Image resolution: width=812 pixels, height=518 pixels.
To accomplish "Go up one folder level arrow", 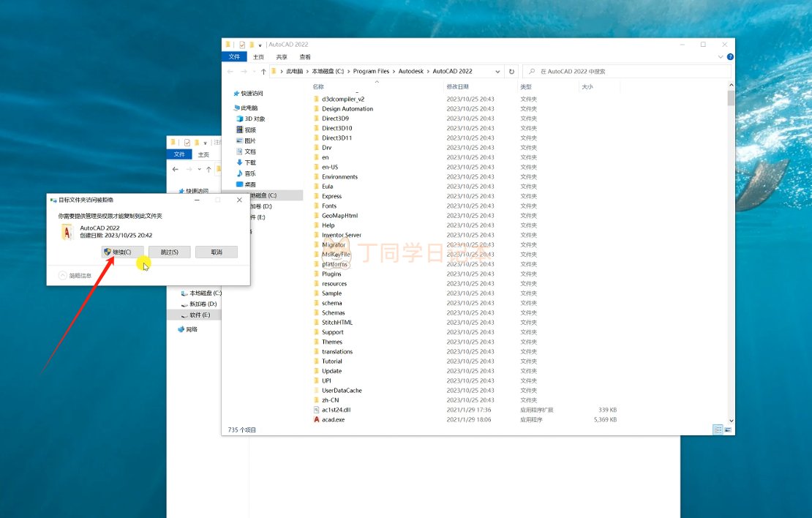I will coord(263,72).
